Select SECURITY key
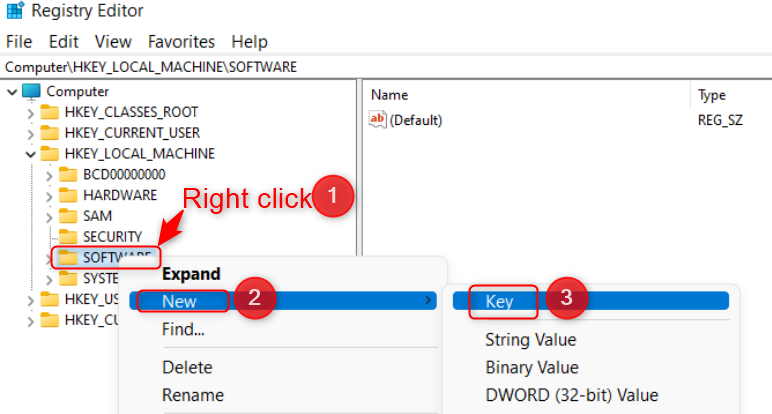 click(112, 237)
